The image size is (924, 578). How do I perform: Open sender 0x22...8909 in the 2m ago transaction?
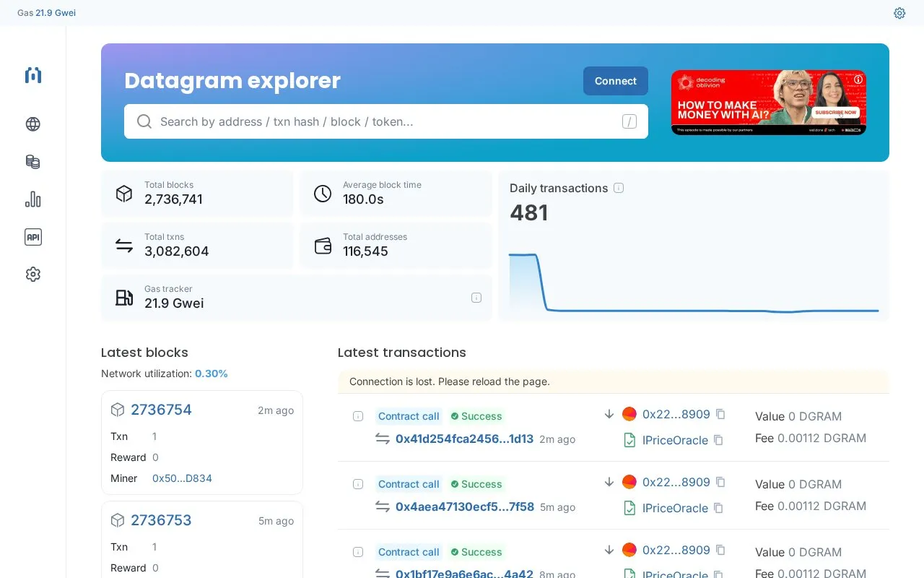click(676, 414)
